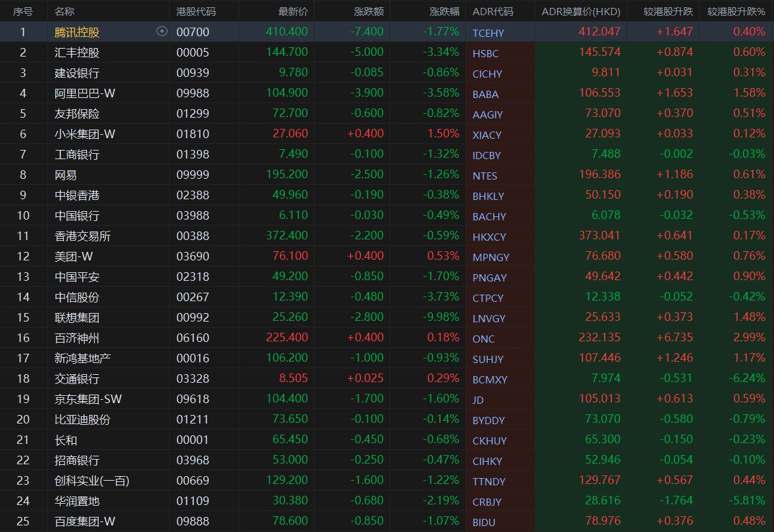This screenshot has height=532, width=774.
Task: Click the ADR code PNGAY
Action: [489, 278]
